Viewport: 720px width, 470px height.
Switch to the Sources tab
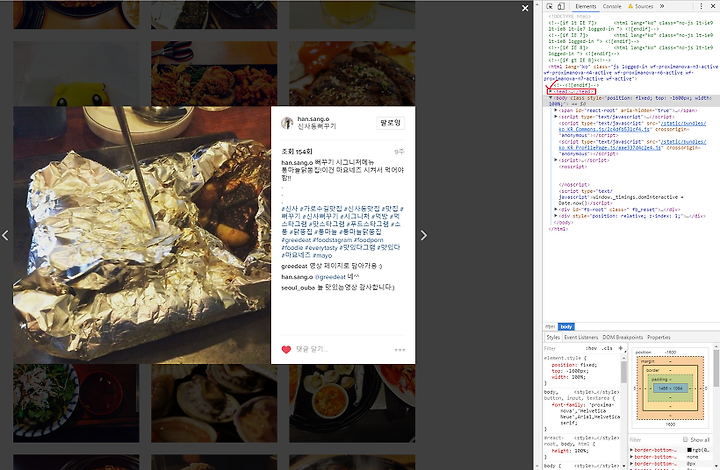pos(641,6)
